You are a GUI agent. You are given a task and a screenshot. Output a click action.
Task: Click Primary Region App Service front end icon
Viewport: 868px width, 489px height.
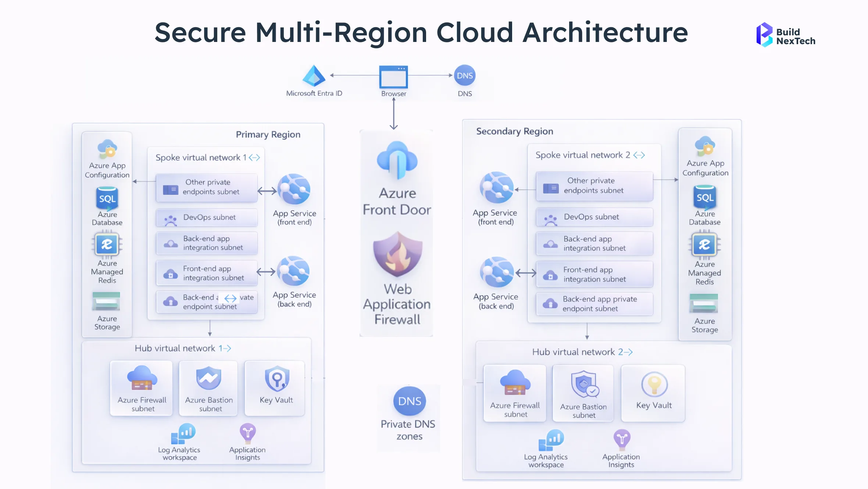point(294,189)
